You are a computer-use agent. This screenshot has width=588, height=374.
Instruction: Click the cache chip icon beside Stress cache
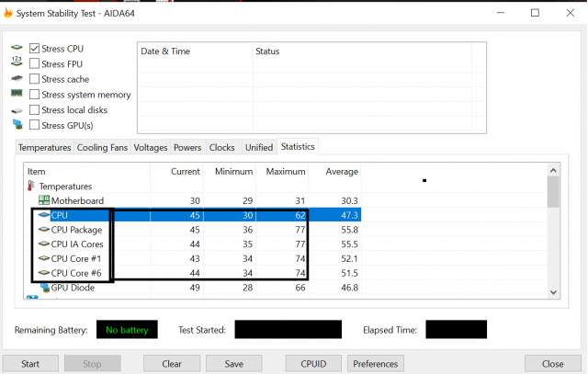(17, 78)
